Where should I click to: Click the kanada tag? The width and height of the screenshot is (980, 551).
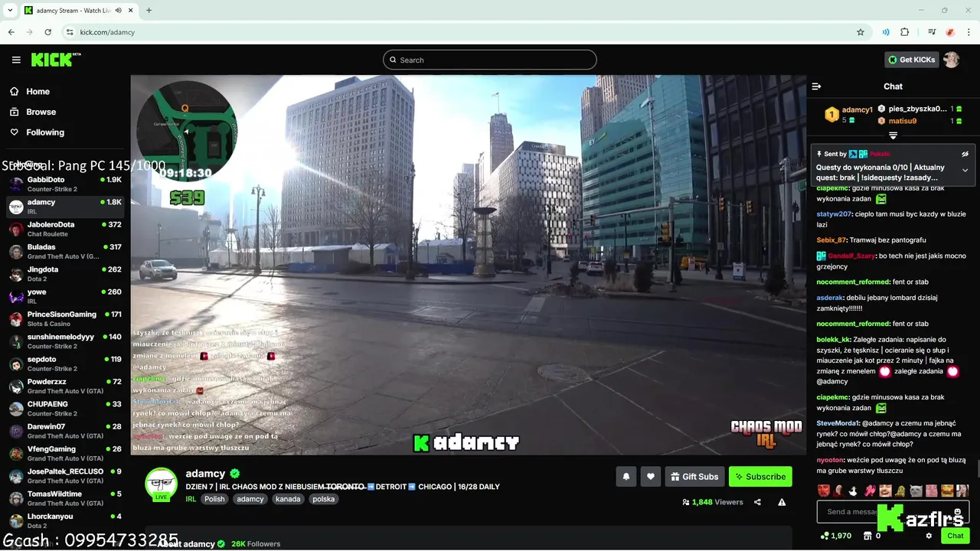point(288,499)
